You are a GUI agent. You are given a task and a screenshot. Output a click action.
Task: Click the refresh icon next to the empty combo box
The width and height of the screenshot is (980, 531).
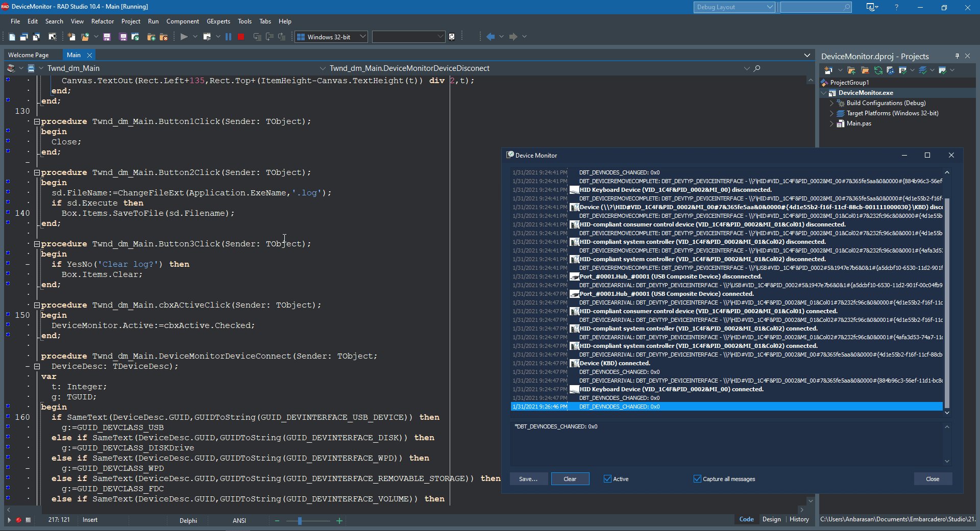coord(452,37)
